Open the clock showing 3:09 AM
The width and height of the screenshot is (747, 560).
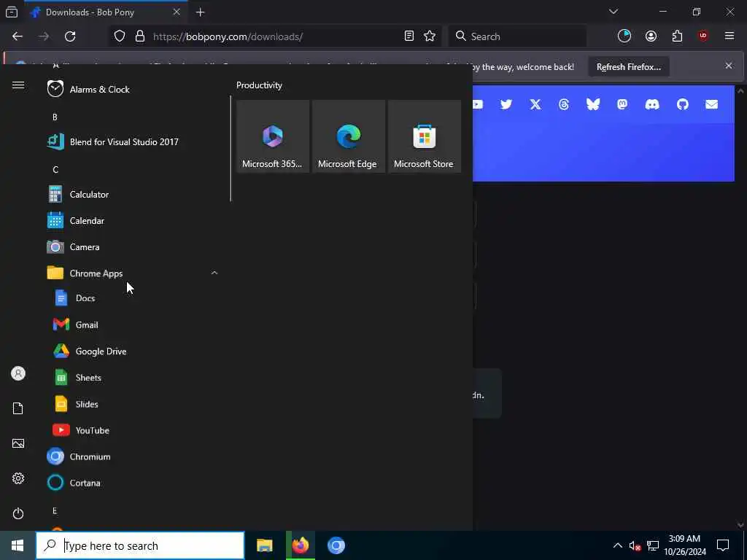tap(685, 545)
